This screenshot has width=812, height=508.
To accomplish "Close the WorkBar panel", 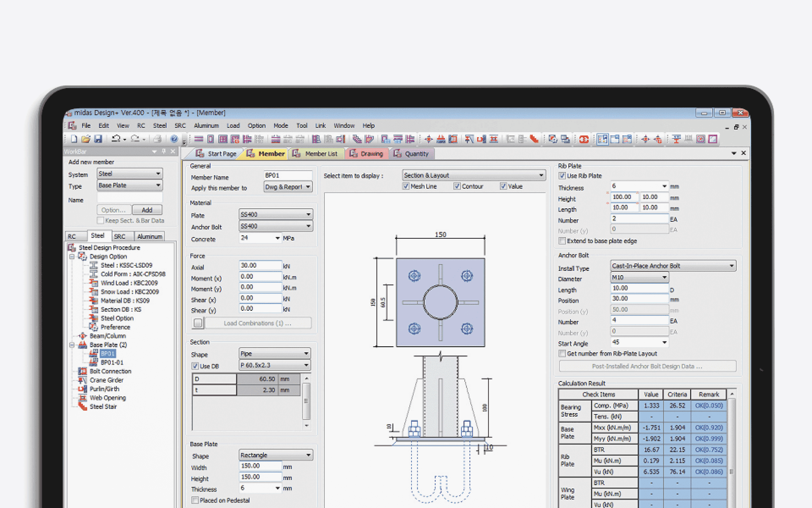I will pyautogui.click(x=173, y=151).
